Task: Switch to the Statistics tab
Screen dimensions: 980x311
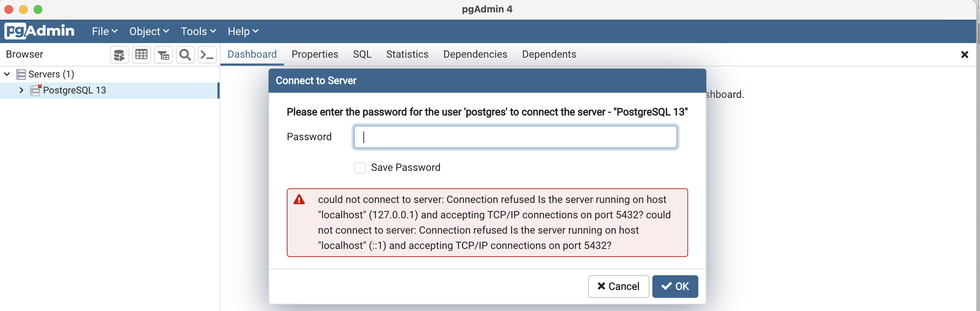Action: 407,54
